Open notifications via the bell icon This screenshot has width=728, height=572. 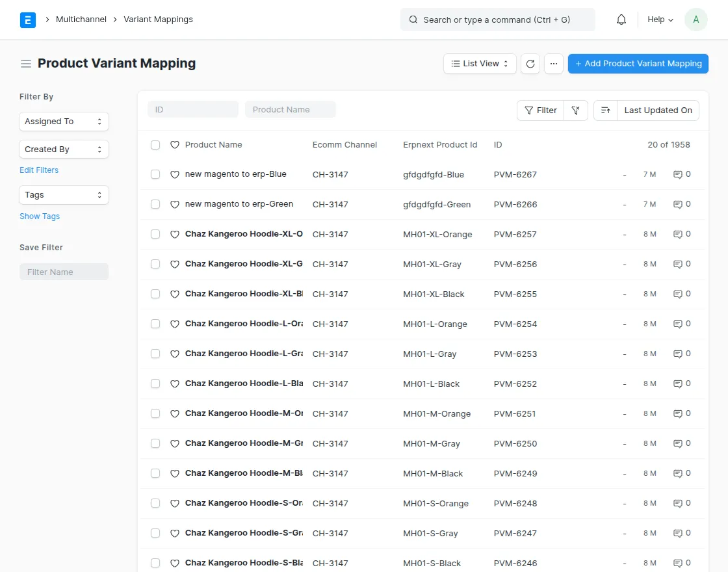[621, 19]
